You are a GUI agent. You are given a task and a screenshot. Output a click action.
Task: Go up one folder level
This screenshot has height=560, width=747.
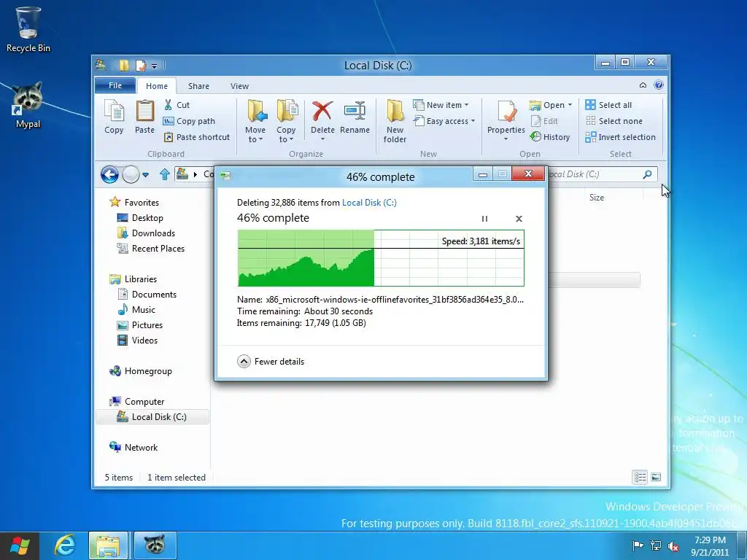164,174
